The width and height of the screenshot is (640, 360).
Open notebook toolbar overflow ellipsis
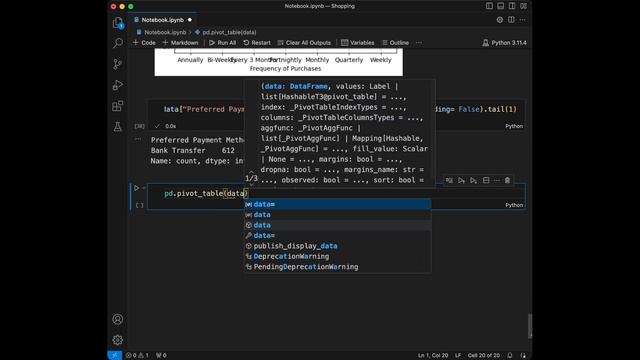point(419,42)
